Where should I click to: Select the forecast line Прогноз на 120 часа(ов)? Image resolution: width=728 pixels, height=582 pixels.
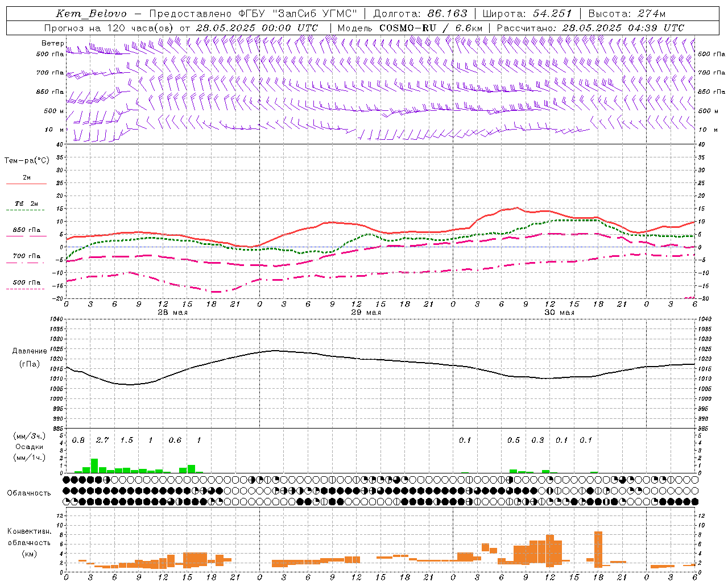(x=109, y=28)
